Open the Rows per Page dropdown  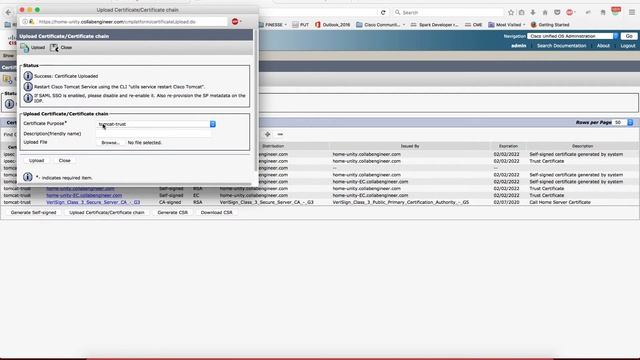tap(624, 122)
